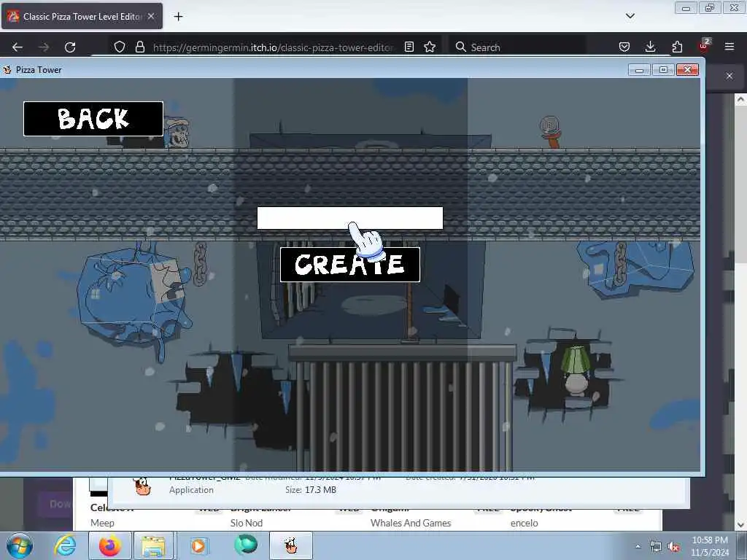Focus the level name input field
The image size is (747, 560).
[x=350, y=218]
